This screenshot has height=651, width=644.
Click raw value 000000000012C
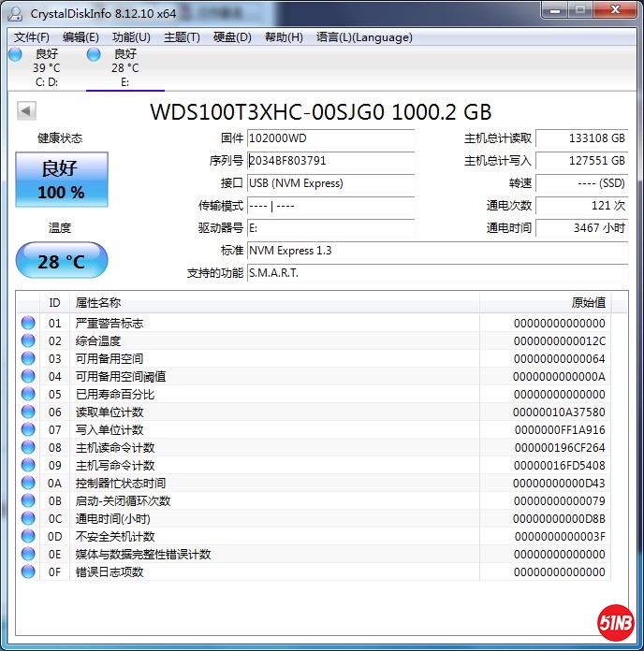pos(560,340)
